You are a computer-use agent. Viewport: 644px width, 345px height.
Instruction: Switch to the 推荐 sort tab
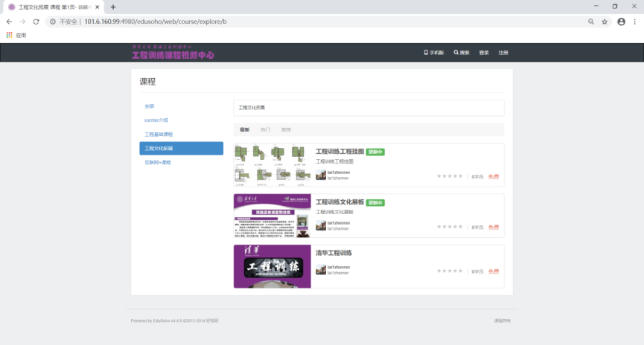pos(286,129)
